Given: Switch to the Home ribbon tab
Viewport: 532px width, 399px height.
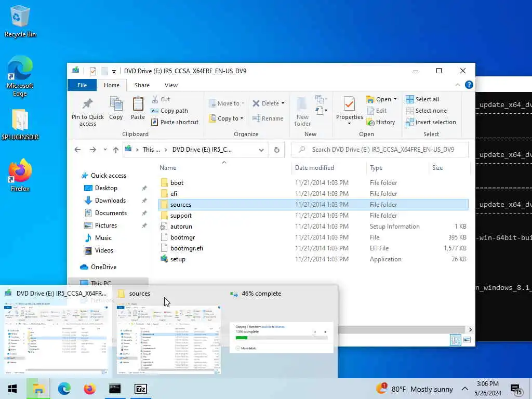Looking at the screenshot, I should [x=112, y=85].
